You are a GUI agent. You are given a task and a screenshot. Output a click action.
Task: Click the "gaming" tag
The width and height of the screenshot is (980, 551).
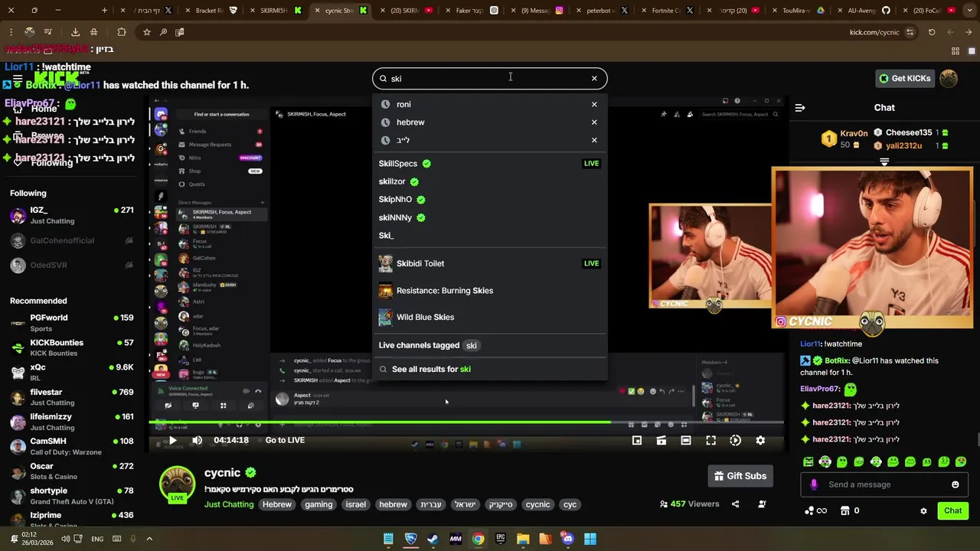[x=318, y=504]
